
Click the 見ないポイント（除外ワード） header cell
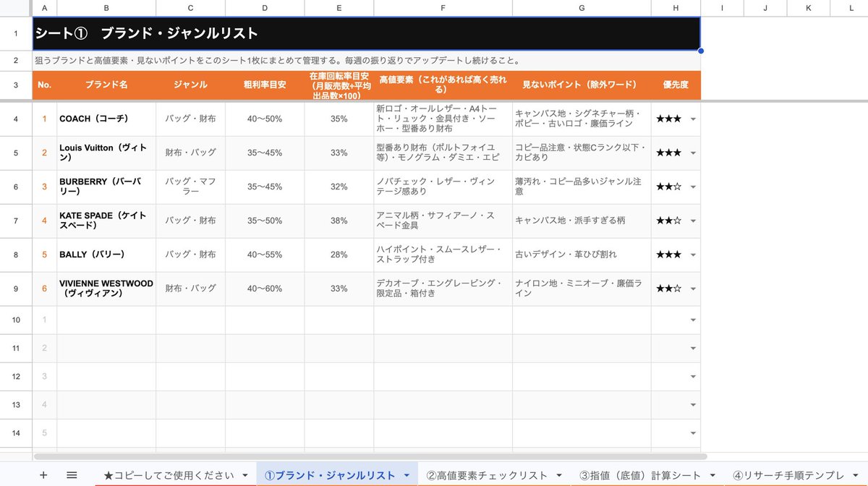(582, 85)
